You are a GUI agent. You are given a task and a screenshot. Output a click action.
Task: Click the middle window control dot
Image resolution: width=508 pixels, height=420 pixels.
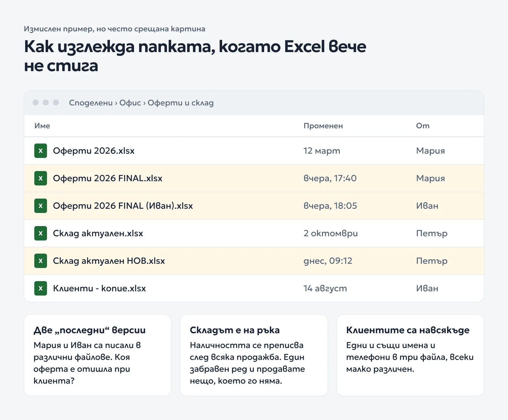pos(46,102)
